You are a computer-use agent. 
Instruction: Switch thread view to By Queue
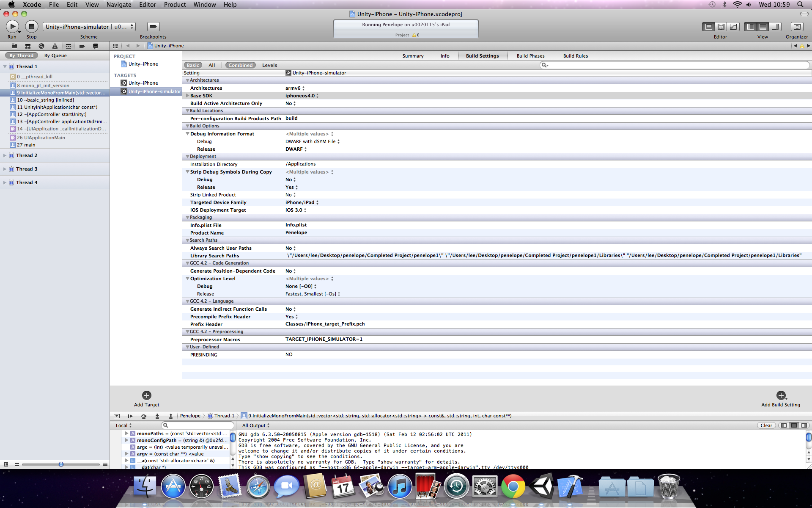point(55,55)
